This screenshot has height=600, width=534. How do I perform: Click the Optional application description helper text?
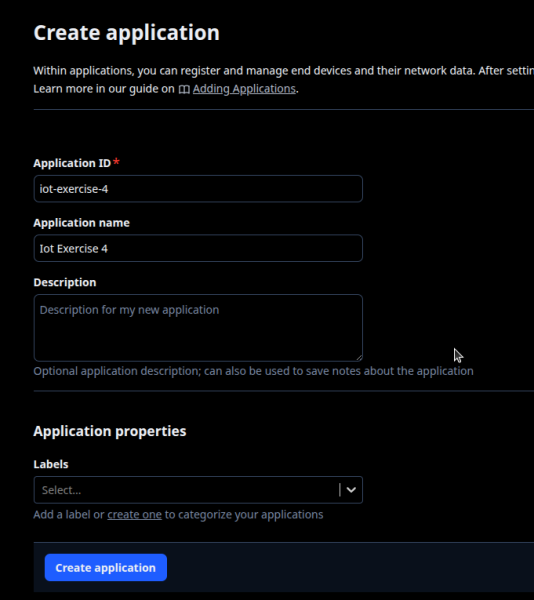253,371
